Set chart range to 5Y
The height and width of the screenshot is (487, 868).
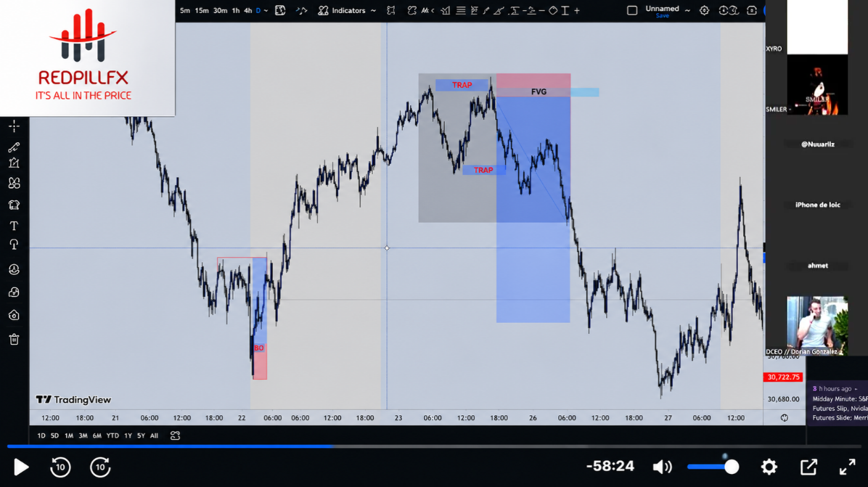(x=142, y=435)
